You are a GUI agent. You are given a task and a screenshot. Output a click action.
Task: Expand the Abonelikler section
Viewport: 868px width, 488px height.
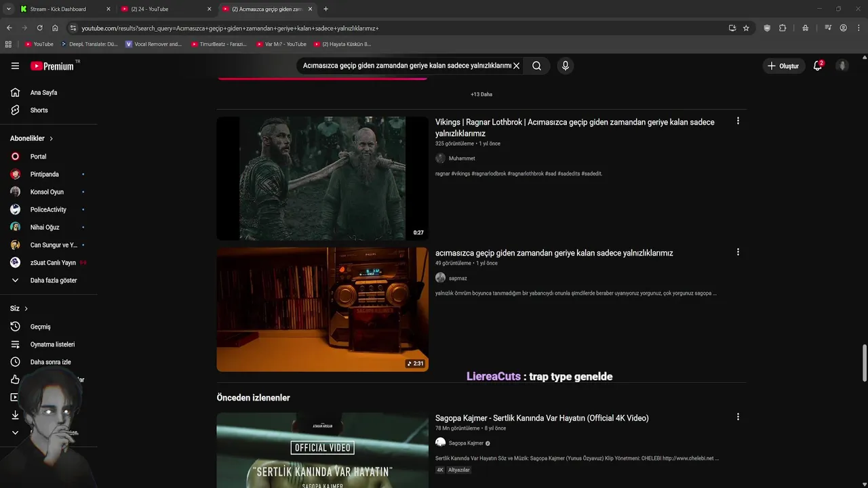[32, 138]
